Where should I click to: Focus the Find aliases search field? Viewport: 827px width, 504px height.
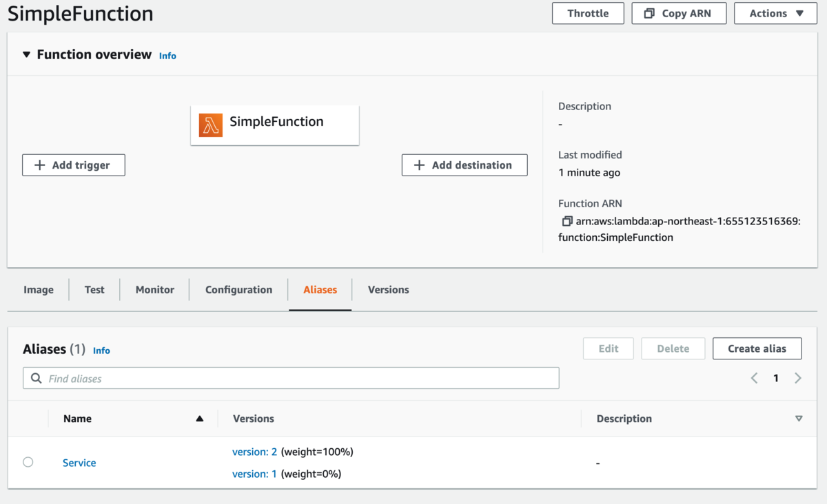(x=291, y=378)
